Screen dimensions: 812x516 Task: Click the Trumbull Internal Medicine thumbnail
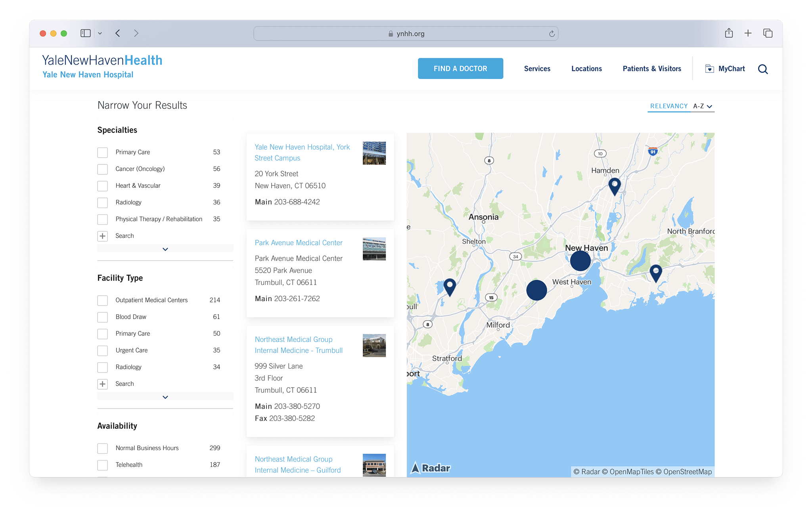(x=374, y=345)
